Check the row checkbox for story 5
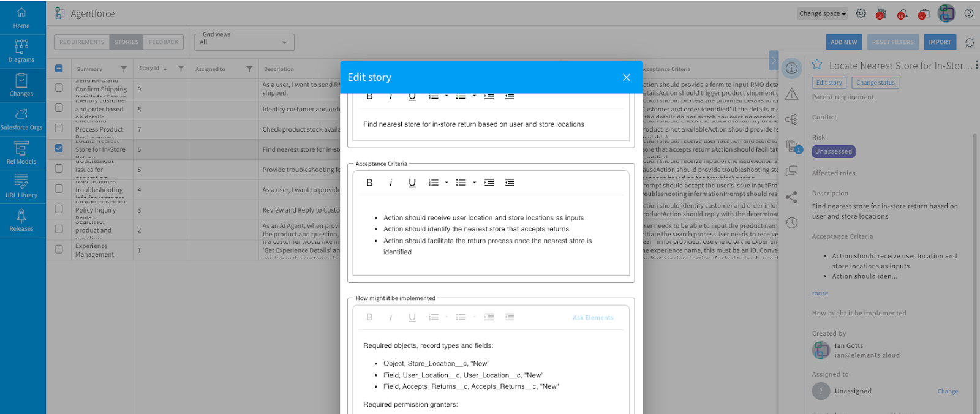Screen dimensions: 980x414 59,168
